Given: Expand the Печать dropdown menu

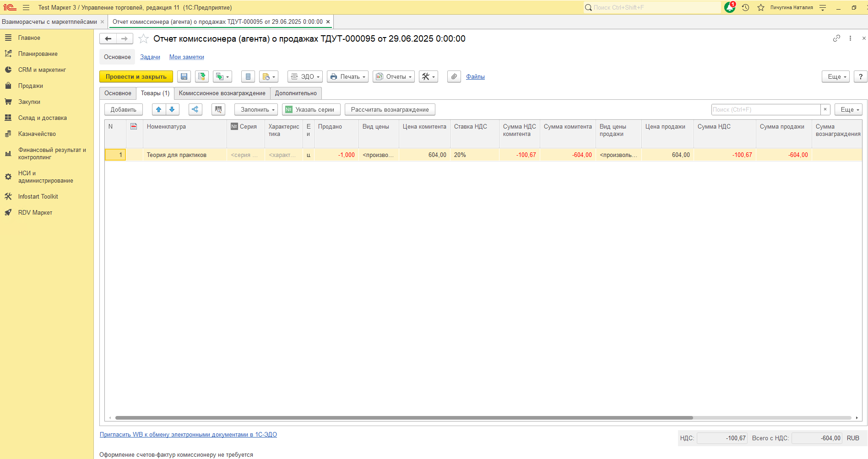Looking at the screenshot, I should (x=347, y=77).
